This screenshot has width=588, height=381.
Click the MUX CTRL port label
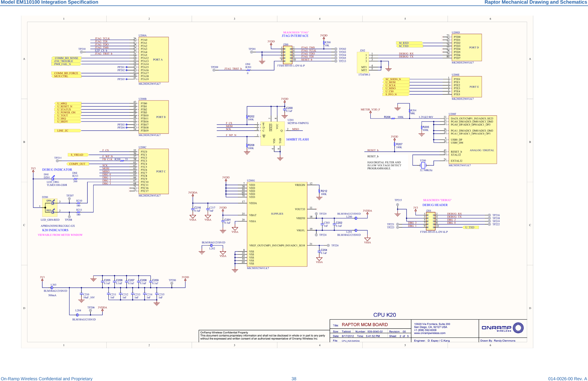(x=66, y=76)
